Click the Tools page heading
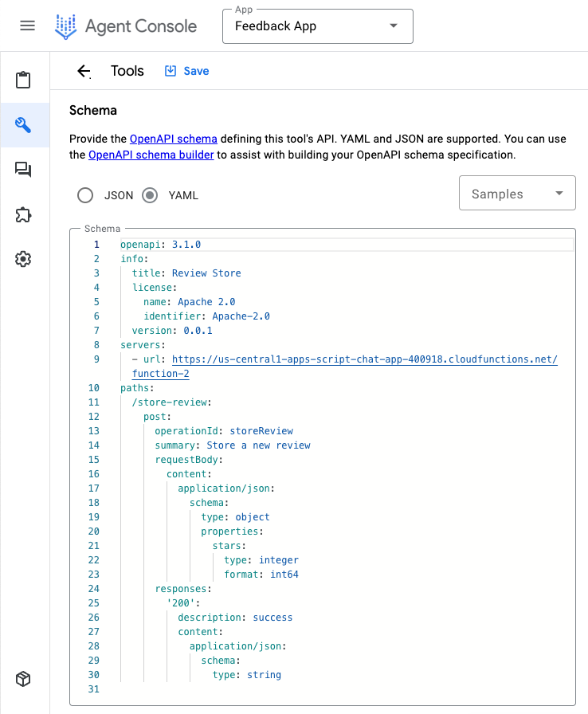Viewport: 588px width, 714px height. click(x=127, y=71)
